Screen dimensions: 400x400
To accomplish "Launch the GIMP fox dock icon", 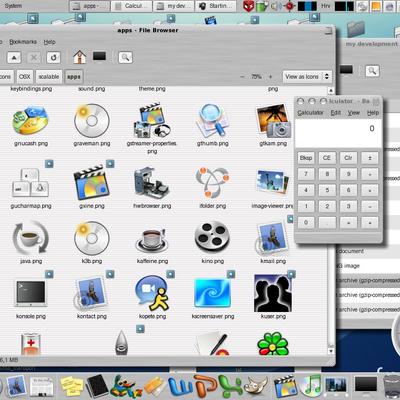I will (255, 387).
